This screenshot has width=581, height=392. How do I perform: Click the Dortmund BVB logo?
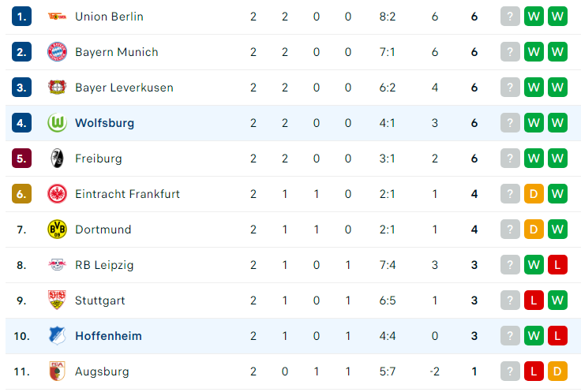[57, 230]
